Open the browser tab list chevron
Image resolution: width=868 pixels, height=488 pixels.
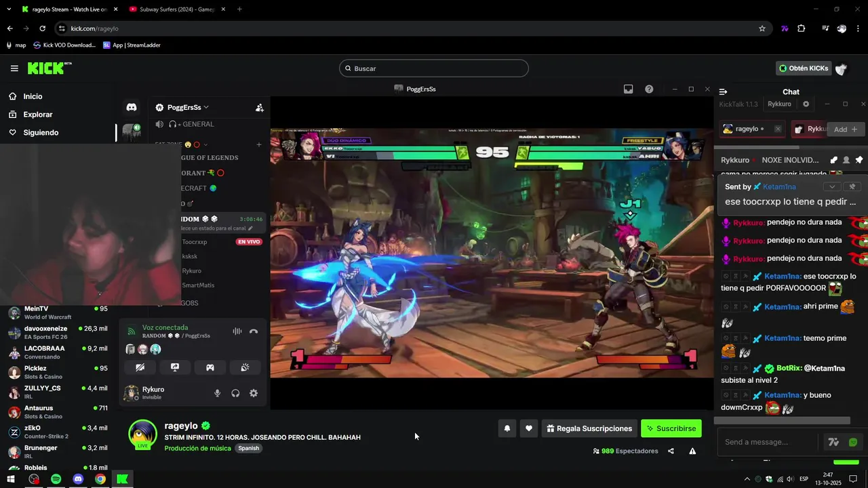(x=9, y=9)
